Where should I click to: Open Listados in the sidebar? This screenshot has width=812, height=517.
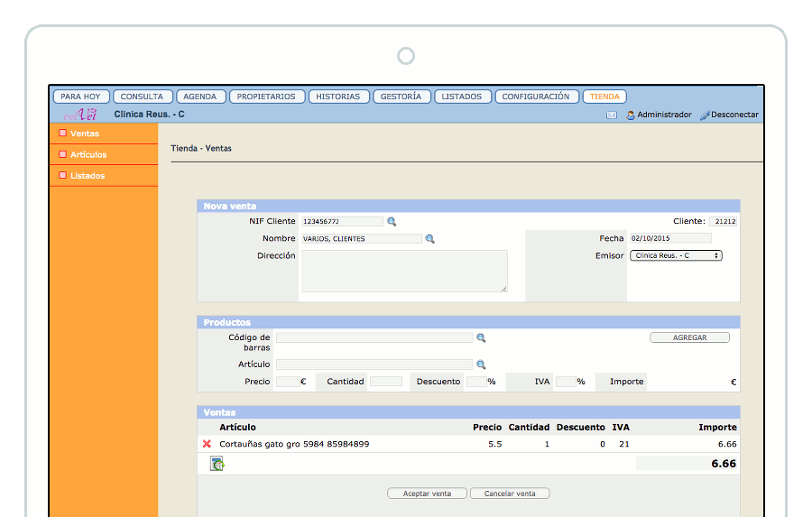pos(88,176)
